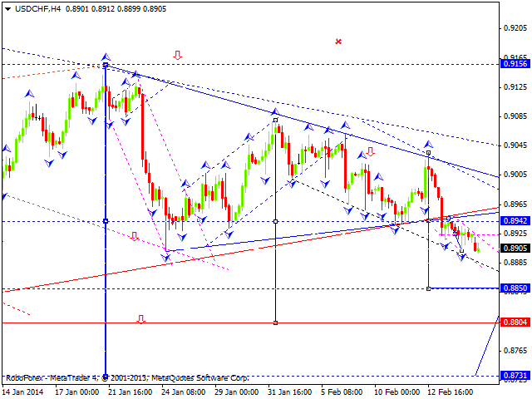This screenshot has height=399, width=532.
Task: Select the square anchor on the 12 Feb high
Action: [x=428, y=153]
